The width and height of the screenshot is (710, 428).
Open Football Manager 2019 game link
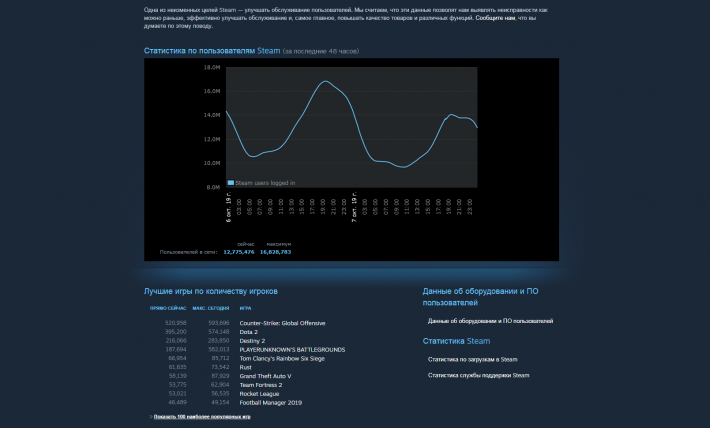click(271, 402)
